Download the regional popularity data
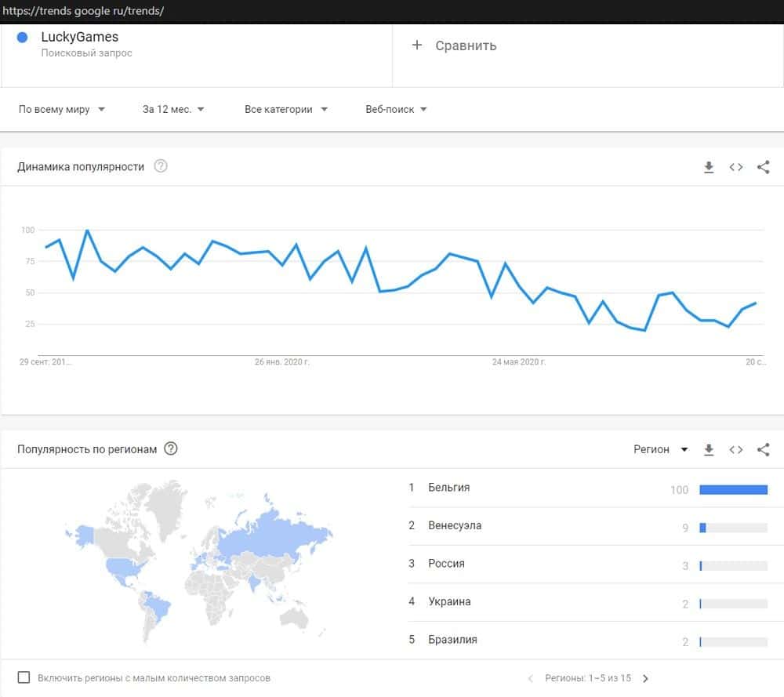The image size is (784, 697). (709, 450)
